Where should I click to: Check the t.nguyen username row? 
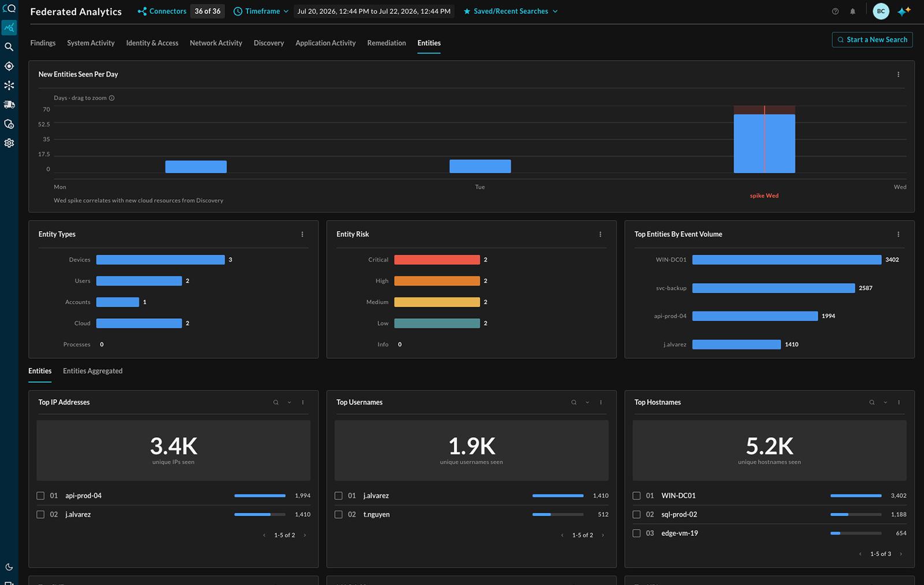(x=338, y=515)
